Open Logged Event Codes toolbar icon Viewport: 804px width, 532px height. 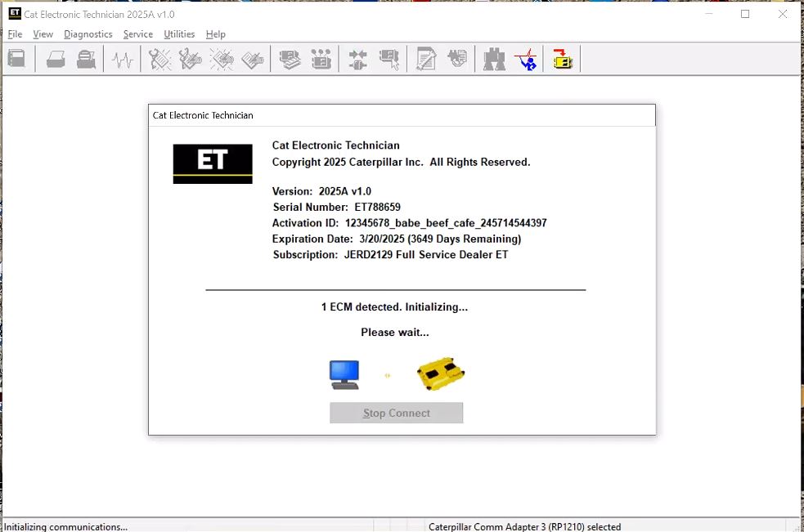coord(253,59)
